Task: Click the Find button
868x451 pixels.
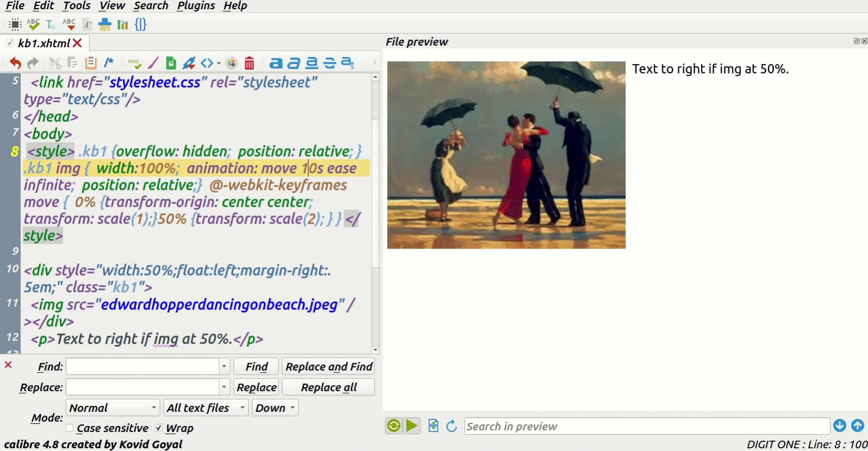Action: tap(256, 367)
